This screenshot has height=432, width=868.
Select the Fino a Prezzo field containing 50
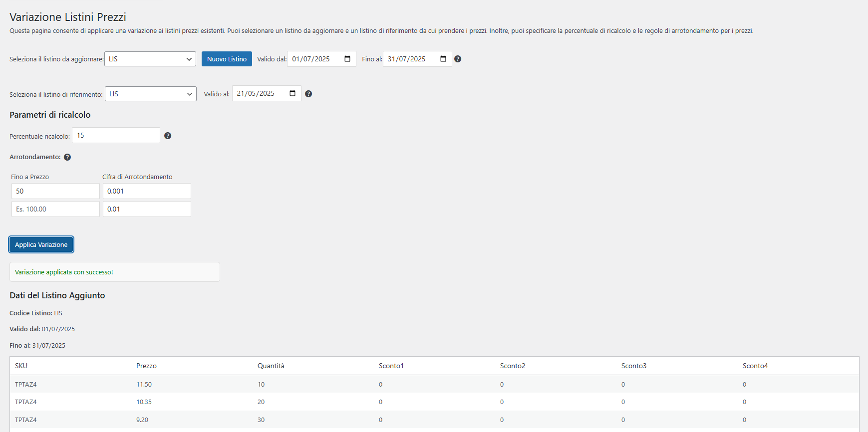click(x=55, y=191)
